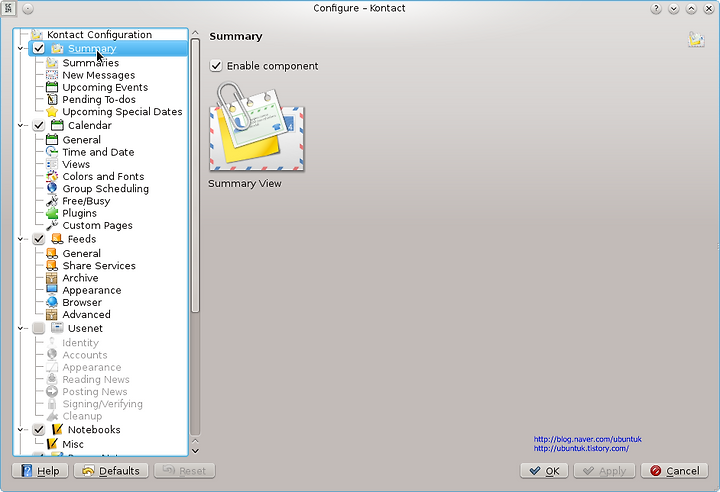Click the Advanced icon under Feeds
This screenshot has width=720, height=492.
tap(52, 315)
